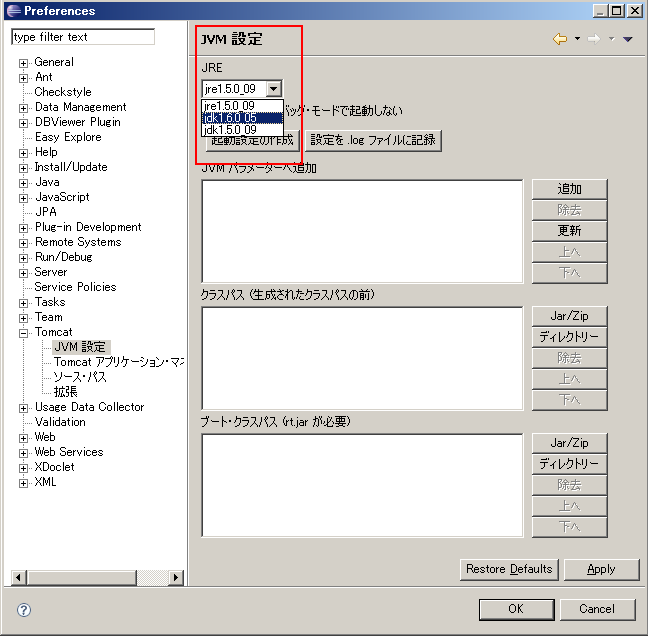Select JVM 設定 under Tomcat
This screenshot has width=648, height=636.
pos(80,347)
